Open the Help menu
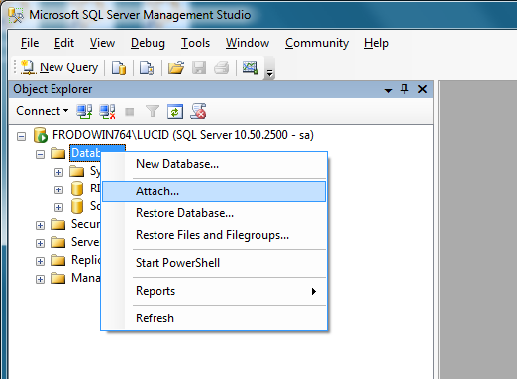This screenshot has width=517, height=379. 376,43
